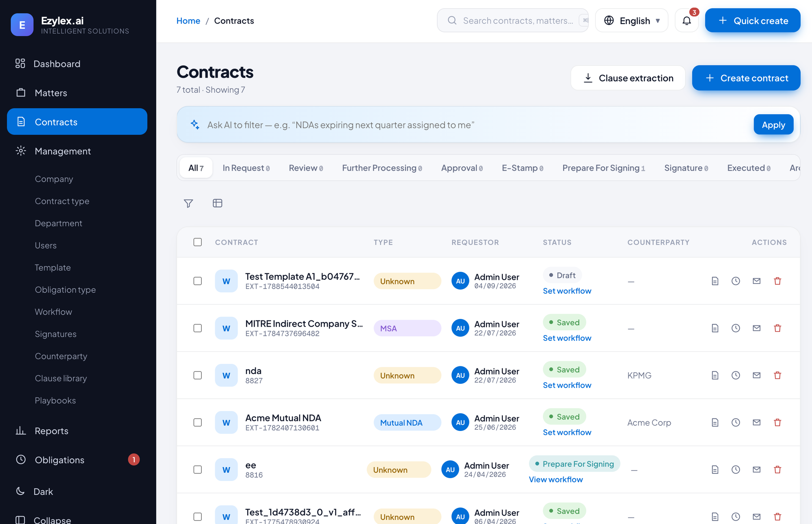The image size is (812, 524).
Task: Collapse the sidebar
Action: (77, 519)
